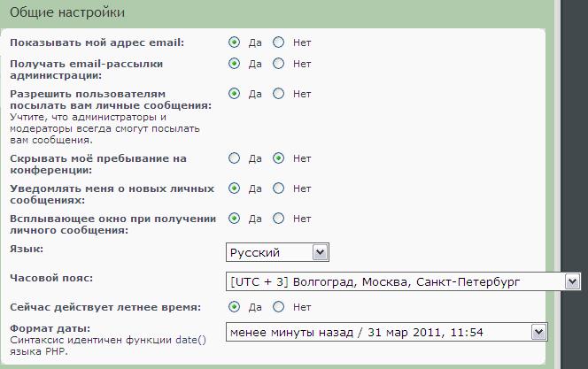588x369 pixels.
Task: Click the 'Язык:' field label
Action: (x=27, y=250)
